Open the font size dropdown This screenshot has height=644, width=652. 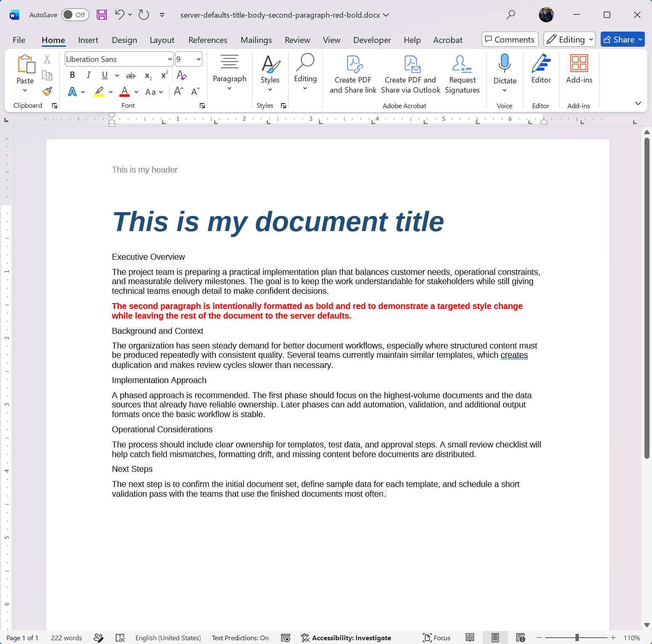coord(199,59)
